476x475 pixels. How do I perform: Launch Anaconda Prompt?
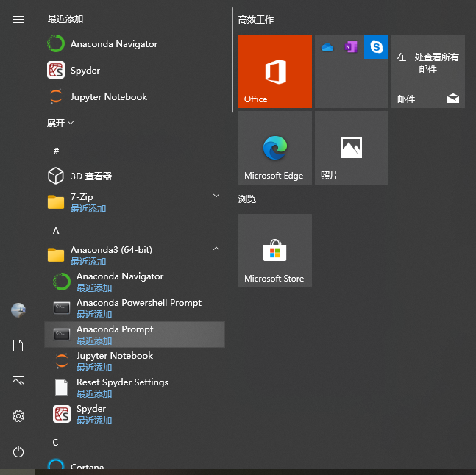click(135, 335)
